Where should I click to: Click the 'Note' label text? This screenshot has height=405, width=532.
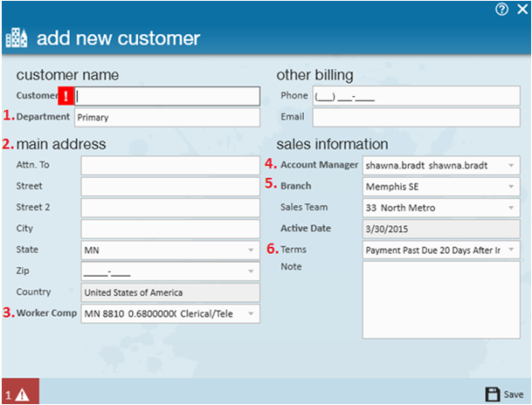coord(291,266)
